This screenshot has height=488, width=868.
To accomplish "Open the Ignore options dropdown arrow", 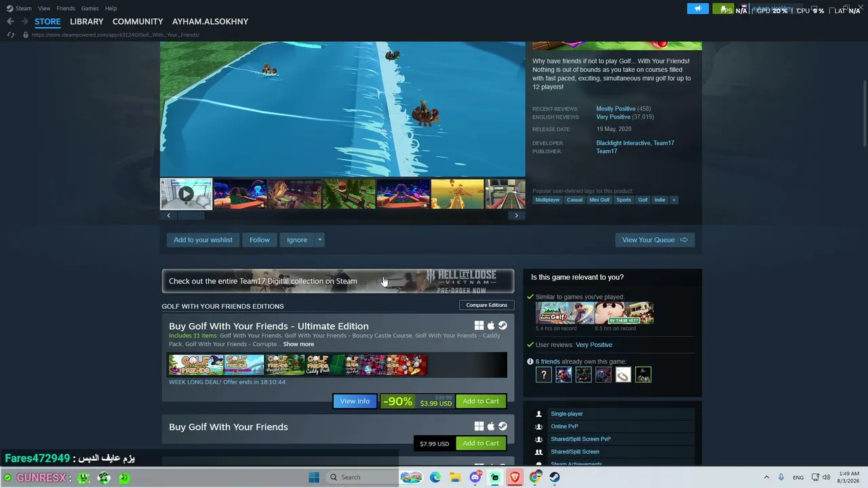I will click(319, 240).
